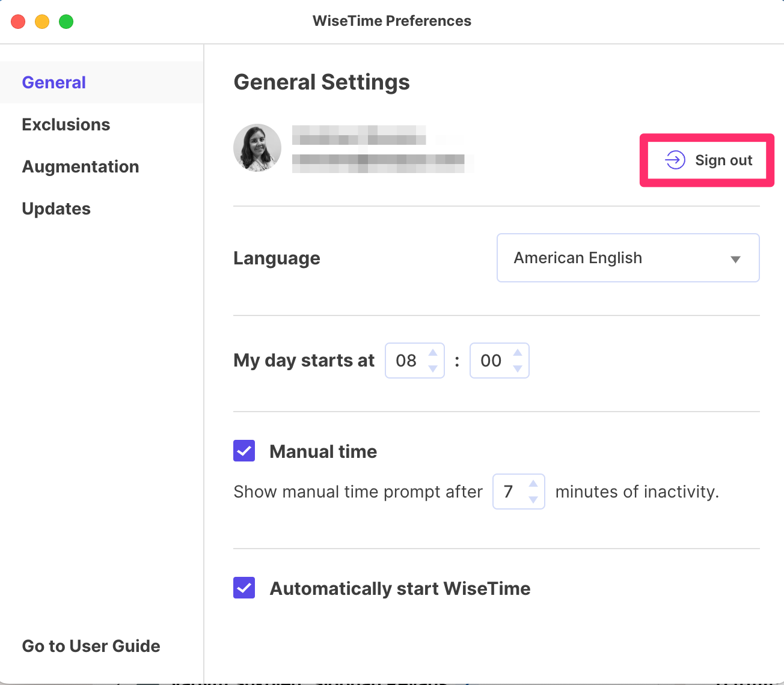The height and width of the screenshot is (685, 784).
Task: Click the language dropdown arrow
Action: tap(735, 259)
